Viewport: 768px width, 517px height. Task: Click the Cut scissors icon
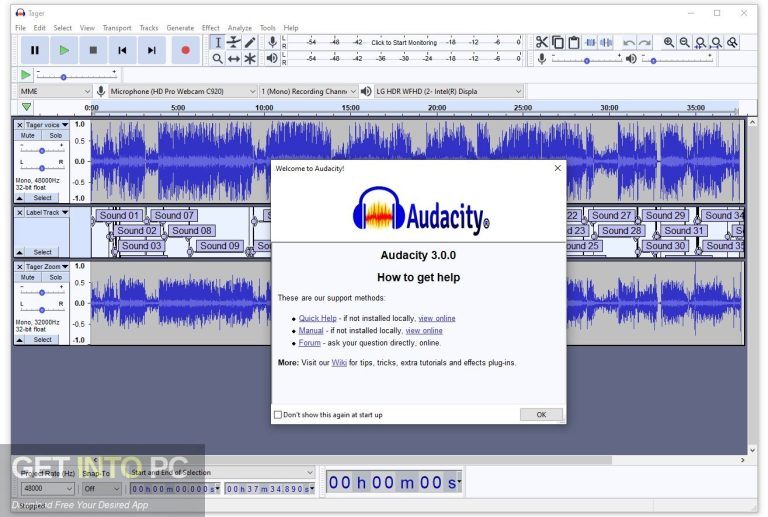(x=542, y=43)
